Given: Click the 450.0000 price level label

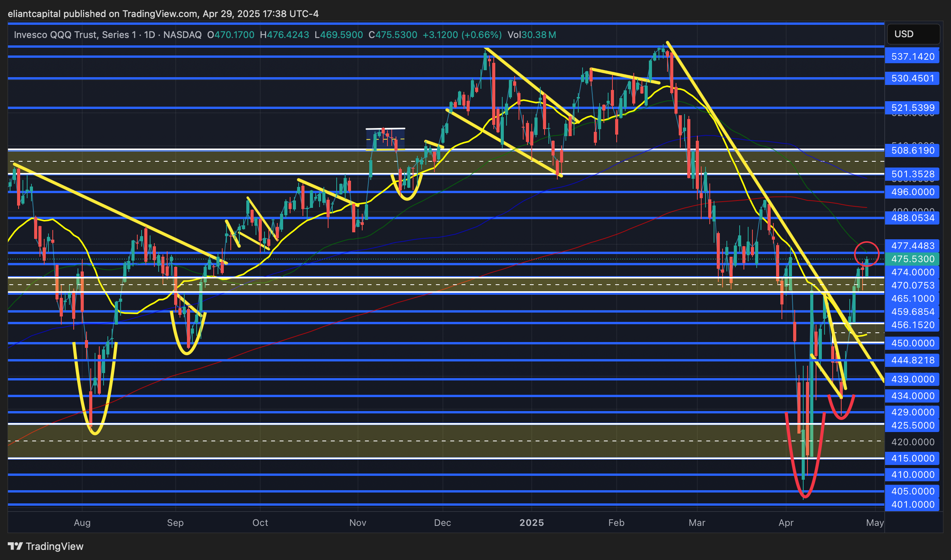Looking at the screenshot, I should point(912,343).
